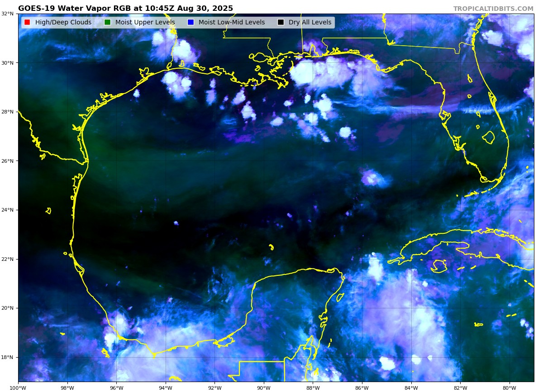The image size is (543, 392).
Task: Click the 'High/Deep Clouds' legend label
Action: coord(63,22)
